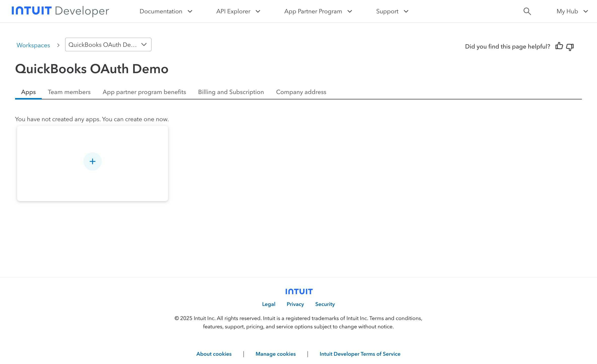Screen dimensions: 597x364
Task: Click the plus icon to create an app
Action: (93, 161)
